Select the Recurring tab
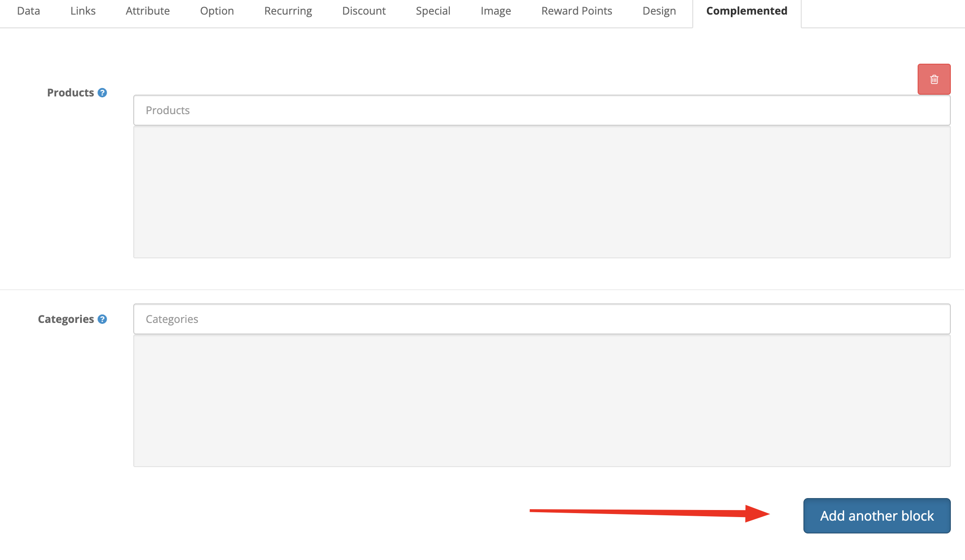This screenshot has width=965, height=560. (x=287, y=11)
